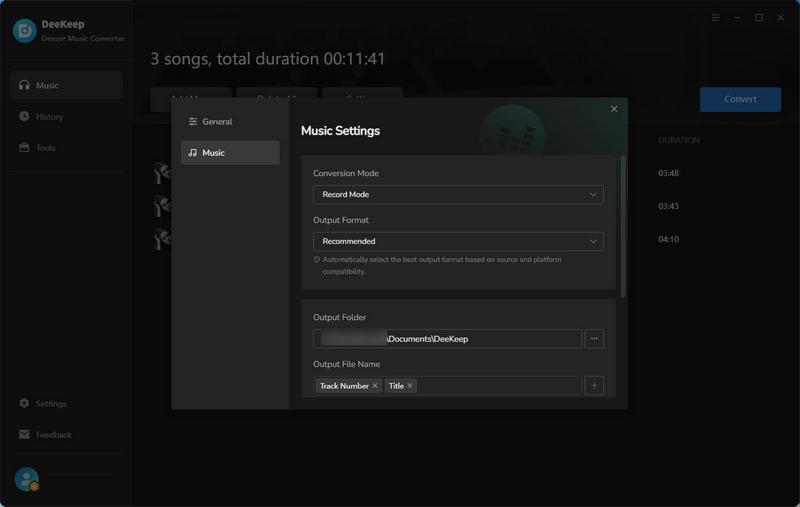
Task: Click the Title tag label
Action: click(x=396, y=386)
